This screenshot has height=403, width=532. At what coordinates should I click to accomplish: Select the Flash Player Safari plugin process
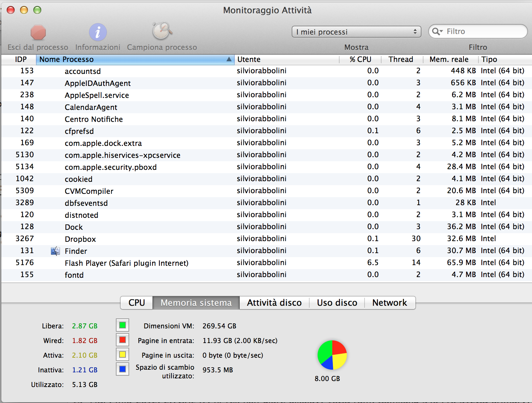tap(266, 263)
